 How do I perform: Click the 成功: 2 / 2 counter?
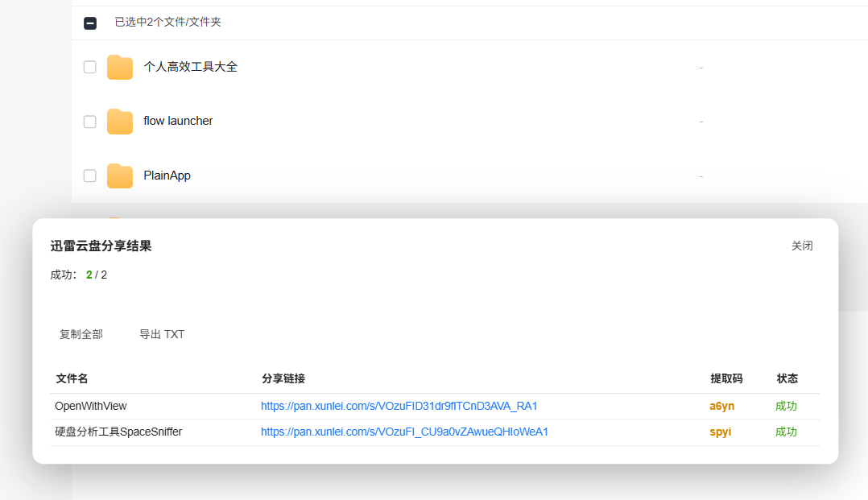tap(79, 275)
